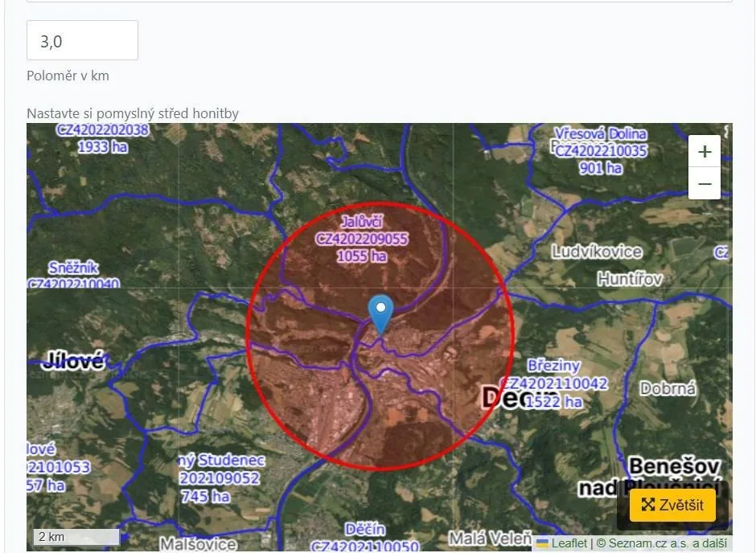Click the Vřesová Dolina 901 ha label
The width and height of the screenshot is (756, 553).
click(x=601, y=151)
